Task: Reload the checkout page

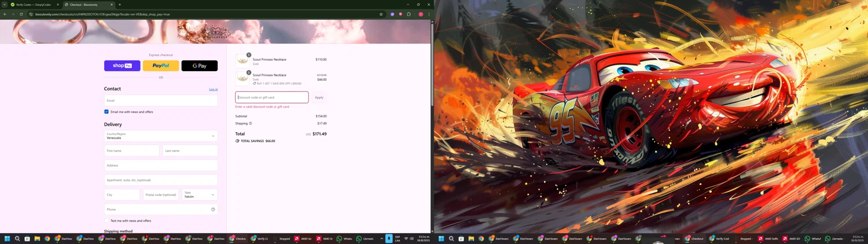Action: coord(21,14)
